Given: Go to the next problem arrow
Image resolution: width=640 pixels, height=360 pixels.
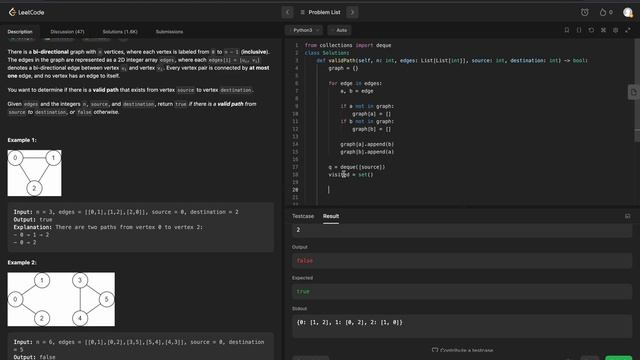Looking at the screenshot, I should pos(352,12).
